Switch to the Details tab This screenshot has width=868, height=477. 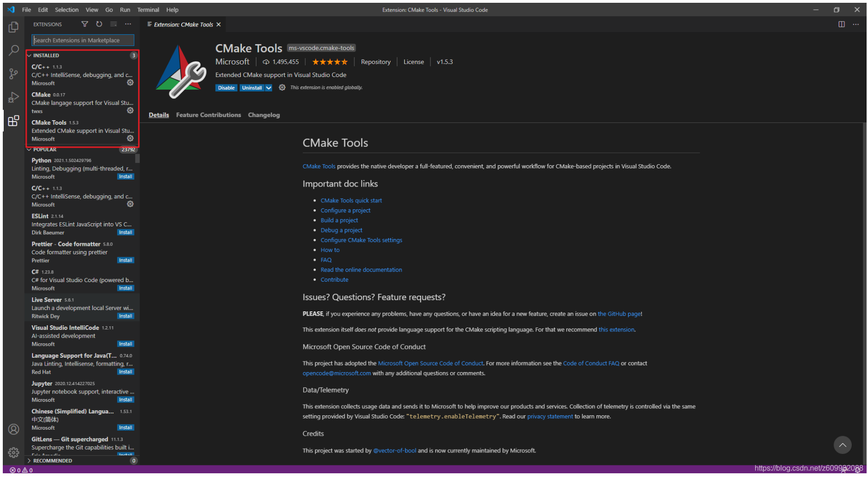[x=159, y=115]
